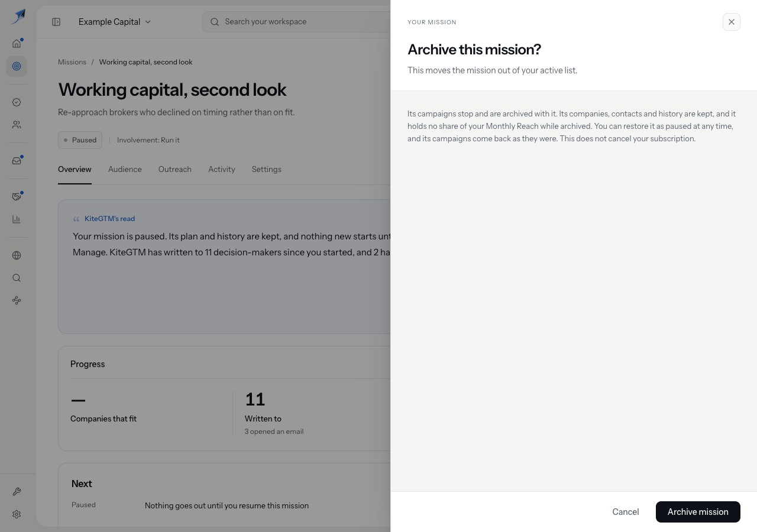Confirm with the Archive mission button
Image resolution: width=757 pixels, height=532 pixels.
pos(698,512)
